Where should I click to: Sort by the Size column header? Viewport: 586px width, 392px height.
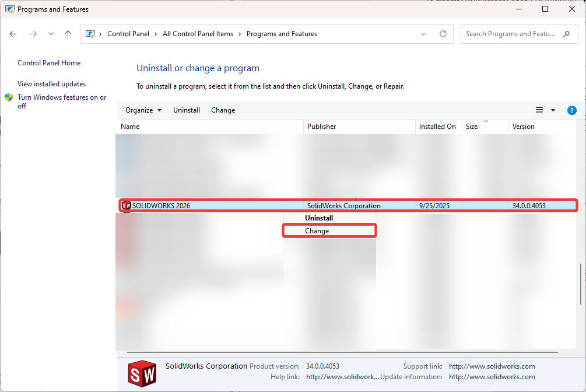485,127
